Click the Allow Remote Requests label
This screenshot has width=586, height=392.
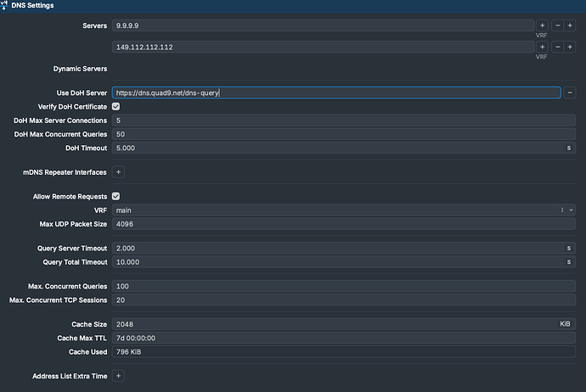70,196
